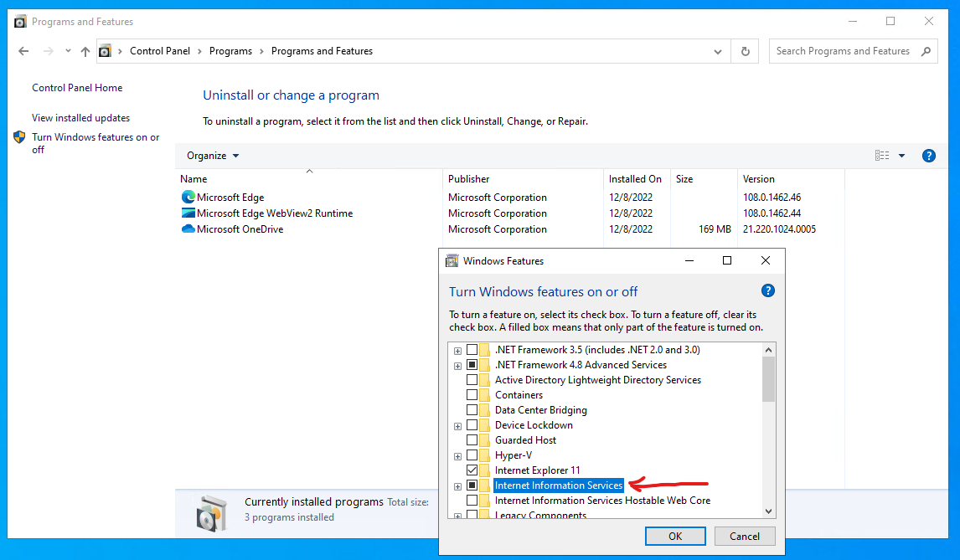The image size is (960, 560).
Task: Minimize the Windows Features dialog
Action: tap(689, 260)
